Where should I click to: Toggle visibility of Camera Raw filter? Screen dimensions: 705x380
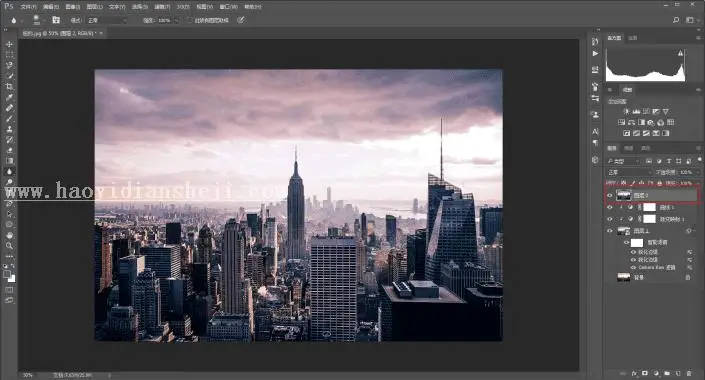click(x=633, y=268)
